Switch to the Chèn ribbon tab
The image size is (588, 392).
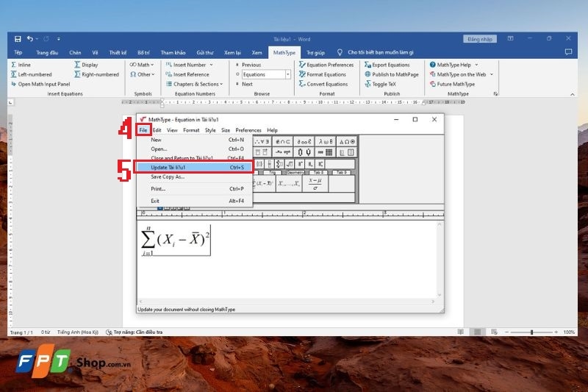point(75,52)
